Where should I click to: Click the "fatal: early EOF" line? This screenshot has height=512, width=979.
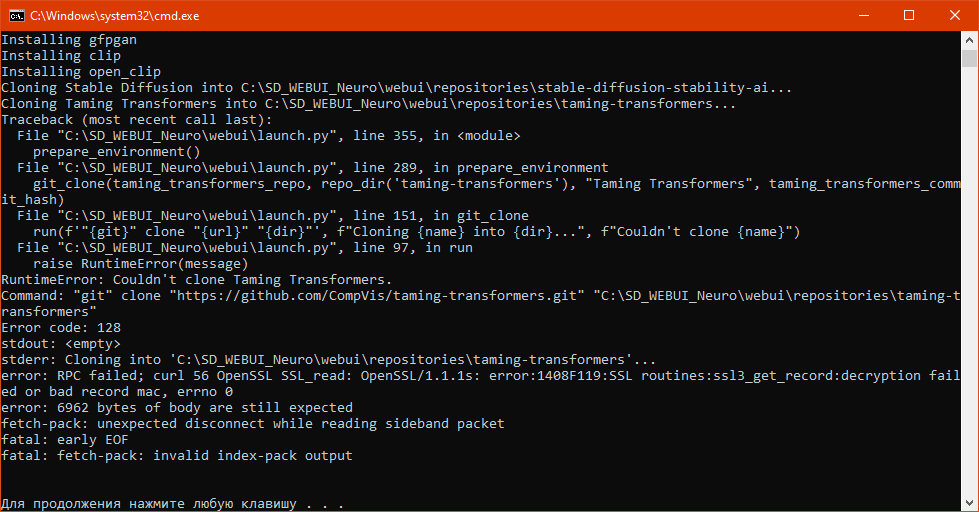(65, 439)
